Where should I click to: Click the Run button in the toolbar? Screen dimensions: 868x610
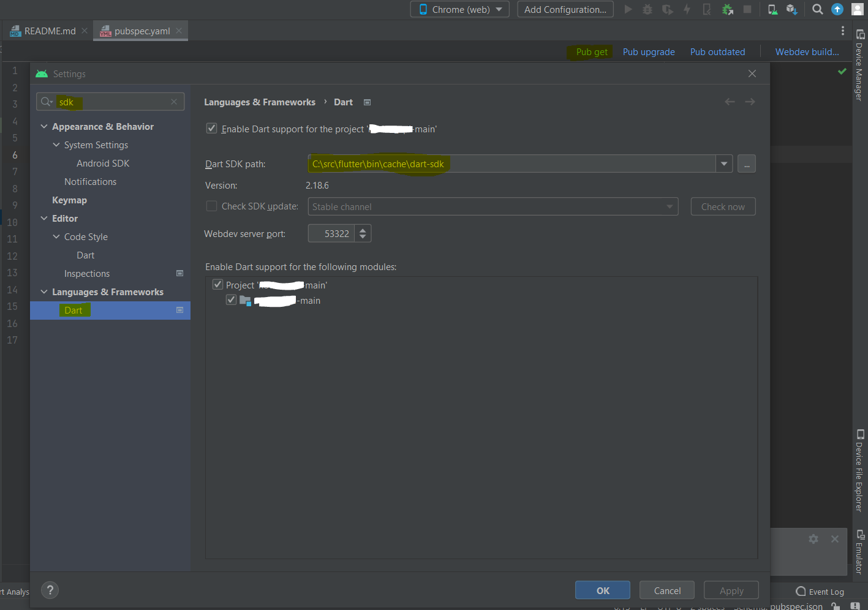[628, 9]
